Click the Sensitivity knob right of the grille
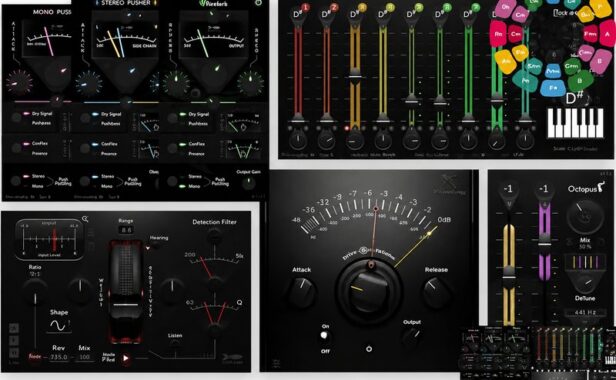Viewport: 616px width, 380px height. (x=172, y=292)
